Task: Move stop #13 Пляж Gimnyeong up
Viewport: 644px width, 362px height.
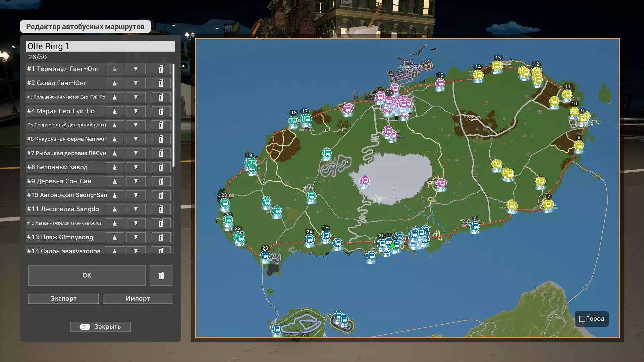Action: [x=114, y=237]
